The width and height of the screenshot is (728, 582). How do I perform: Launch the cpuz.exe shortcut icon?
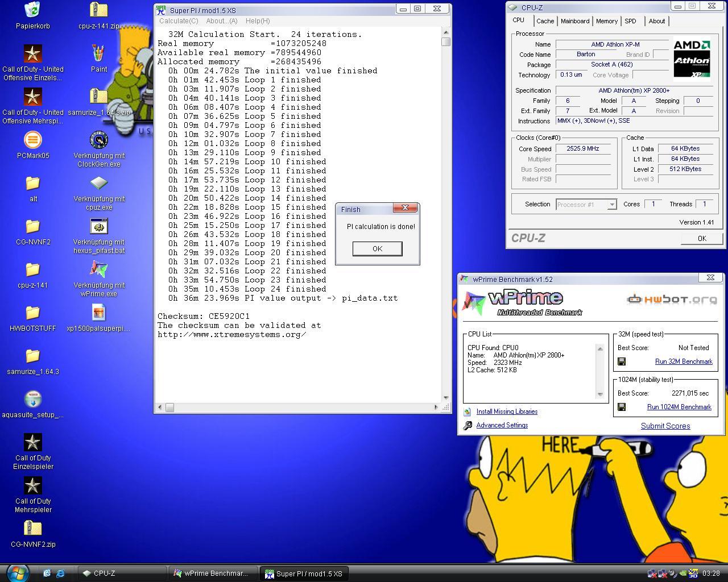99,183
